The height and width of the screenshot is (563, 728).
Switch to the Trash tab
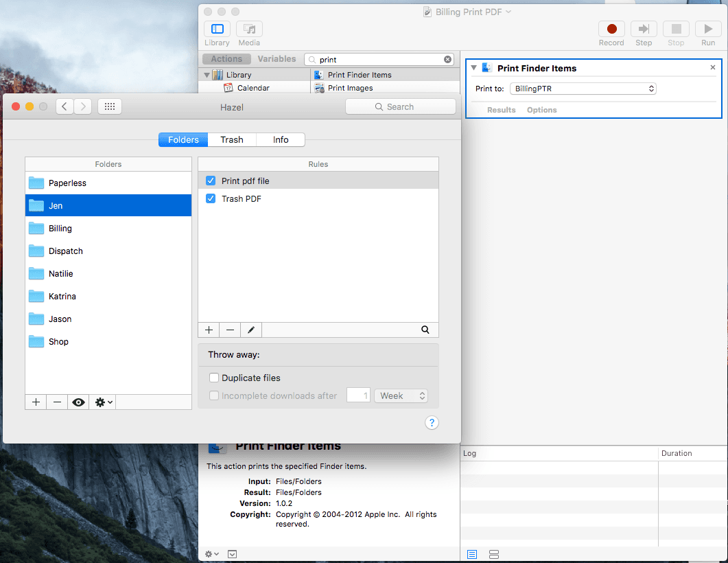point(232,140)
